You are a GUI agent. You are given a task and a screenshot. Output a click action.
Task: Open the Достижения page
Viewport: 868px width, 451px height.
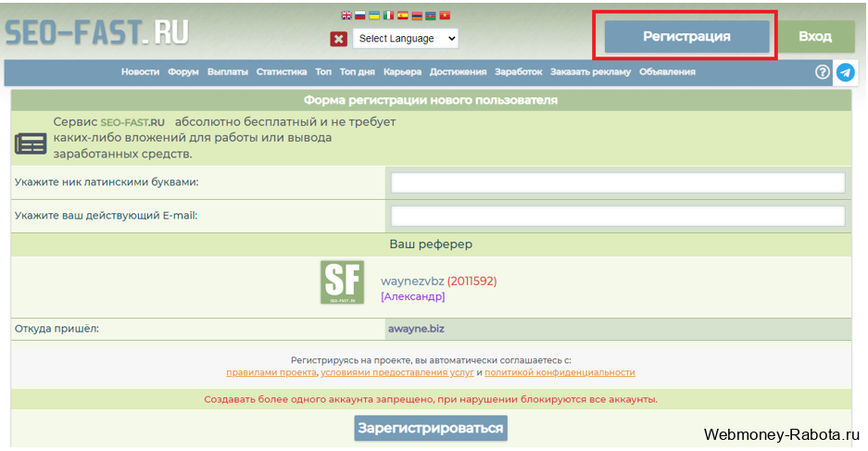coord(458,72)
